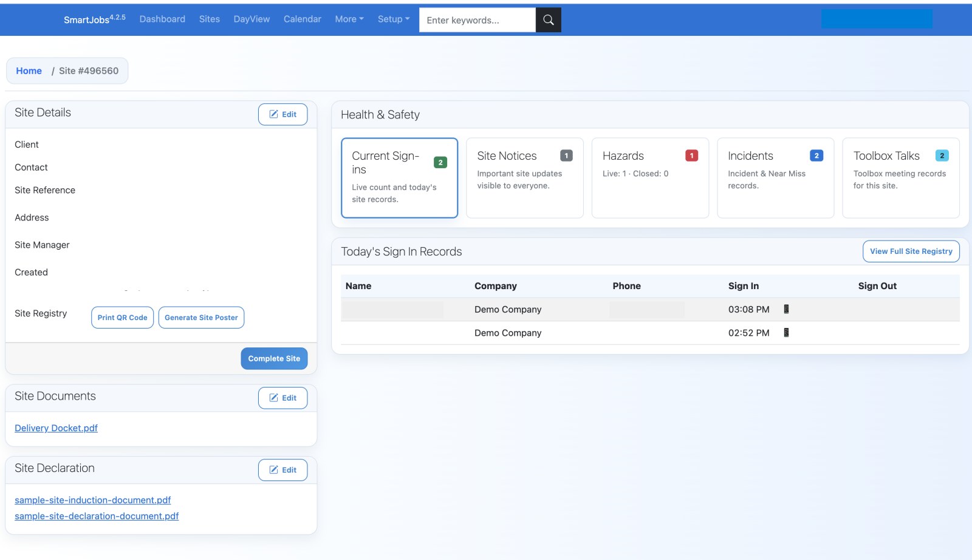
Task: Click Generate Site Poster button
Action: [201, 318]
